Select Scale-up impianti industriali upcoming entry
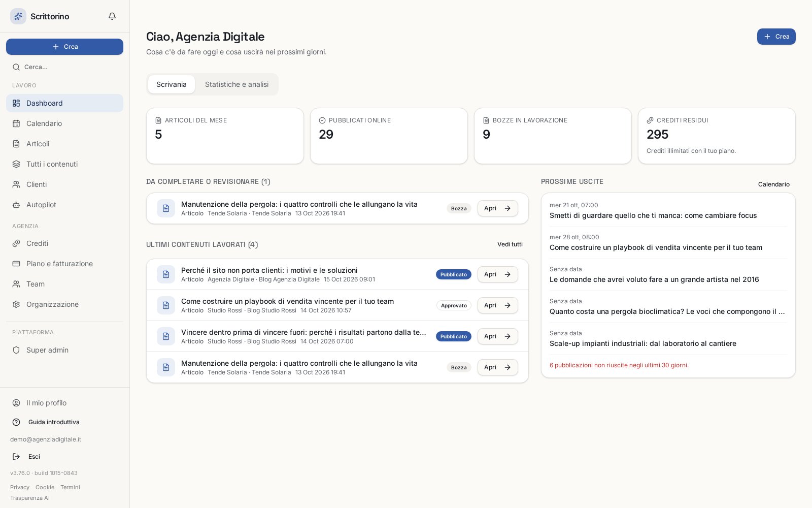 [x=668, y=339]
